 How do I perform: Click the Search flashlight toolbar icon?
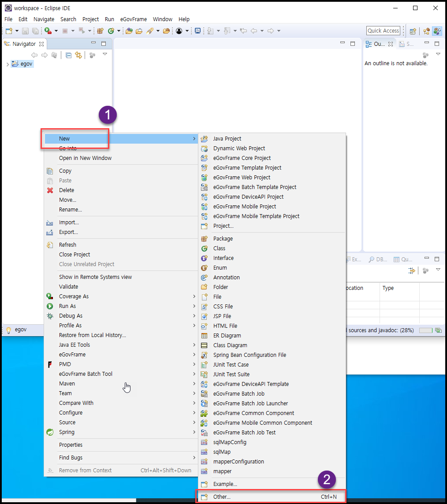(149, 31)
